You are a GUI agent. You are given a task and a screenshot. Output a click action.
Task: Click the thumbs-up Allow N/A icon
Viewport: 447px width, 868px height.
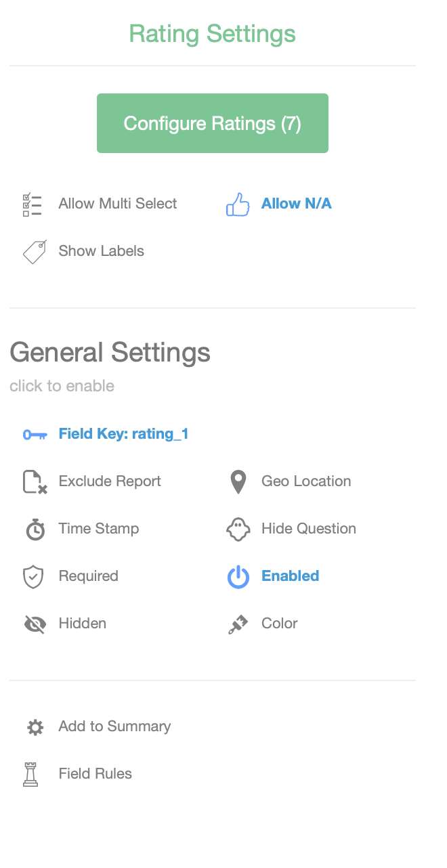click(238, 204)
